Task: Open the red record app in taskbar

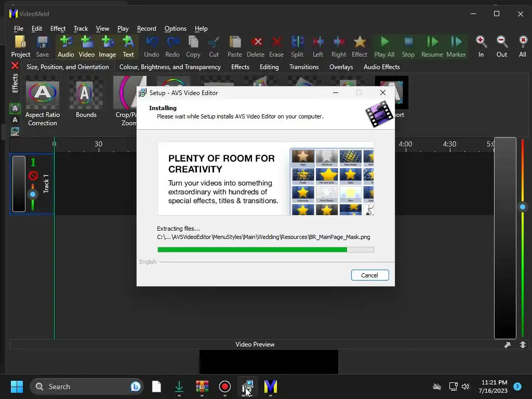Action: click(224, 387)
